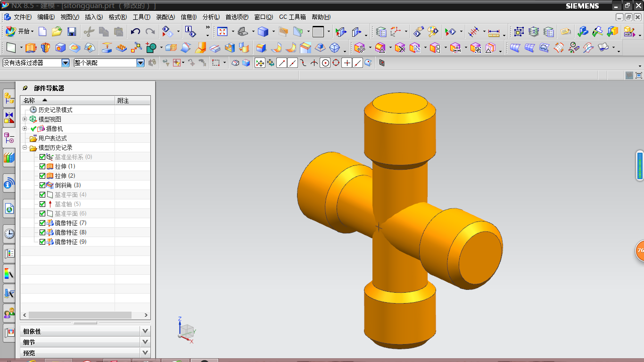
Task: Click the New file icon
Action: pos(42,32)
